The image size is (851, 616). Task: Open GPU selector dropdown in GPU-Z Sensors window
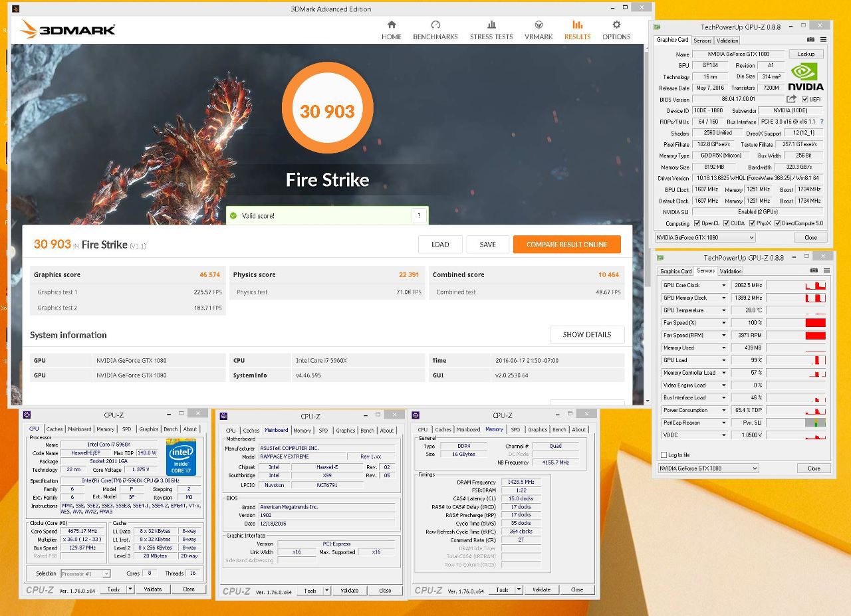tap(708, 468)
